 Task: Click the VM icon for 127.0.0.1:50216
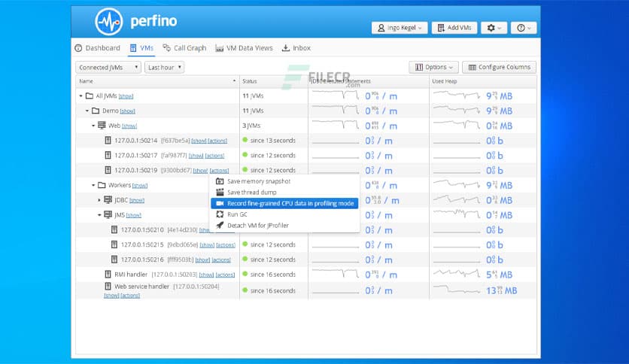click(x=114, y=259)
